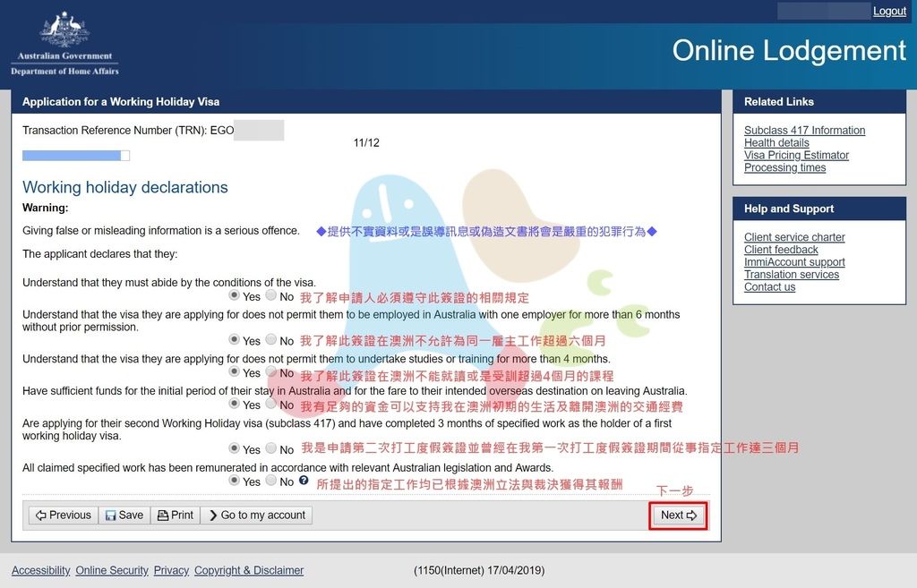Viewport: 917px width, 588px height.
Task: Open 'Go to my account' with its arrow icon
Action: (258, 515)
